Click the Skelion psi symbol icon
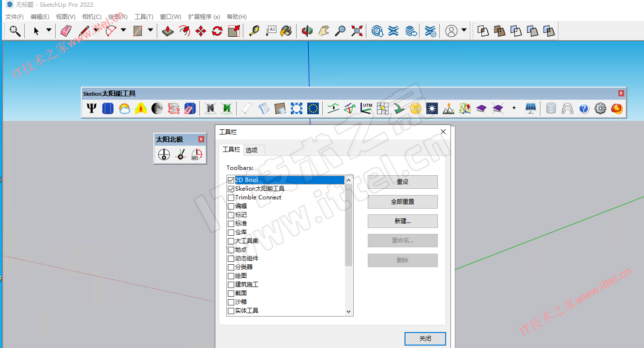The height and width of the screenshot is (348, 644). [91, 108]
